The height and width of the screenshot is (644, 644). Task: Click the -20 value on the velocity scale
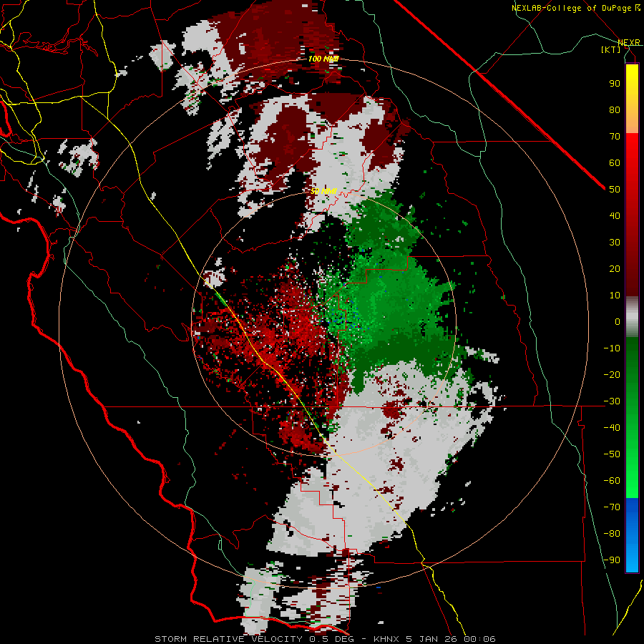[x=612, y=374]
